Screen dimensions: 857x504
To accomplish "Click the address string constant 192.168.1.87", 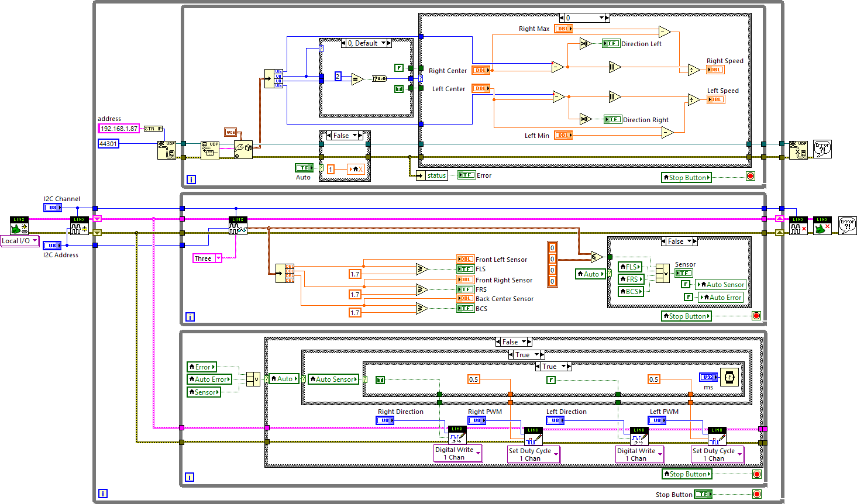I will tap(119, 129).
